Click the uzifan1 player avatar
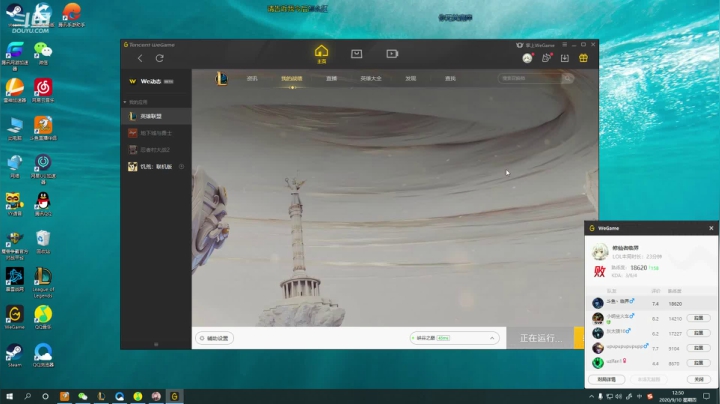720x404 pixels. [597, 363]
